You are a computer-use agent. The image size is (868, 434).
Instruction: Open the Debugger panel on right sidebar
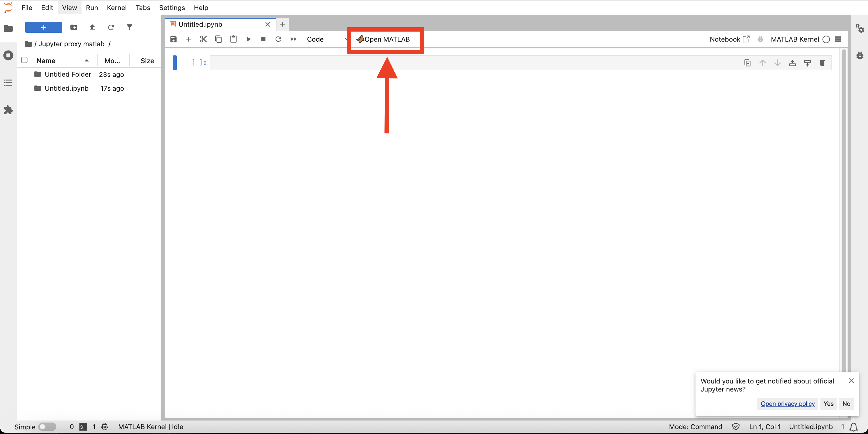click(x=860, y=55)
